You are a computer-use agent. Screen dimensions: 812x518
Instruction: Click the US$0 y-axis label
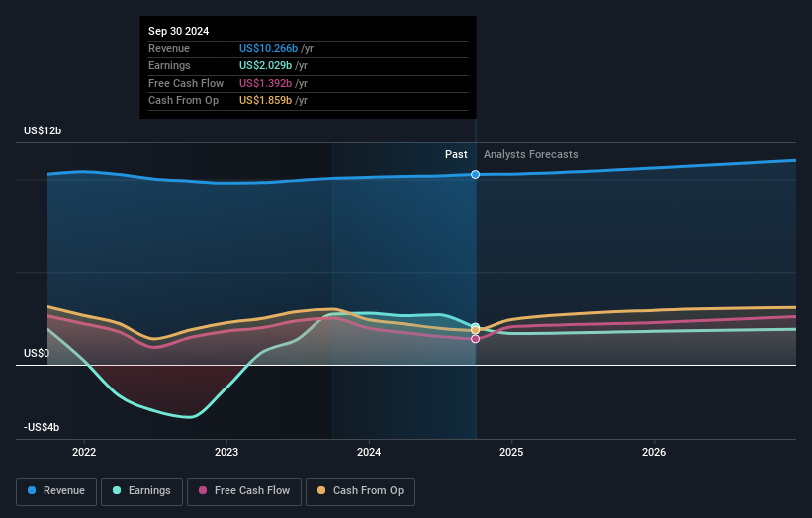pos(37,353)
